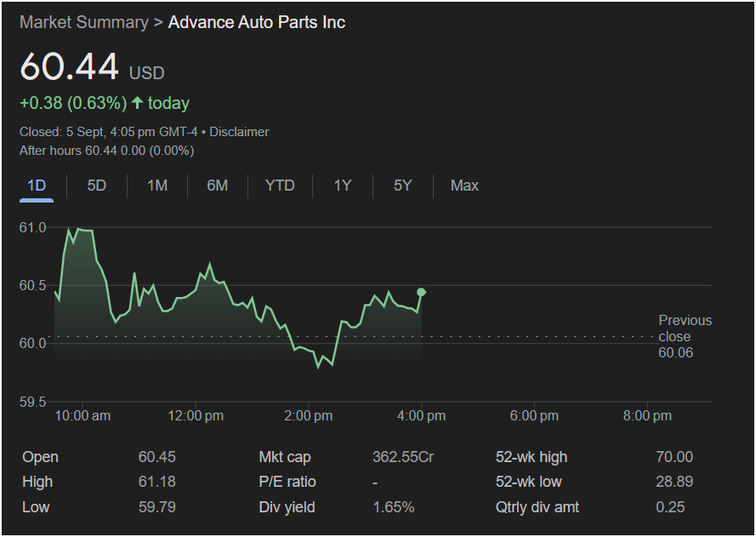This screenshot has height=537, width=756.
Task: Click the Closed: 5 Sept timestamp text
Action: pyautogui.click(x=109, y=132)
